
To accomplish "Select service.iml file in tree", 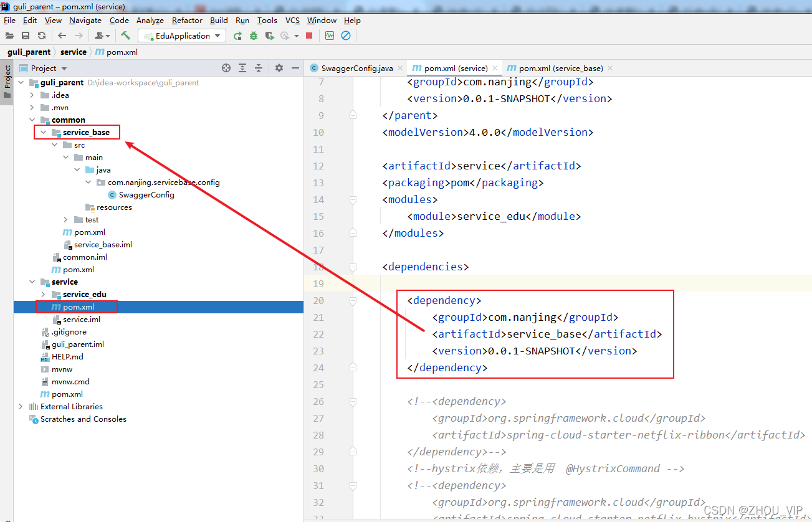I will point(82,319).
